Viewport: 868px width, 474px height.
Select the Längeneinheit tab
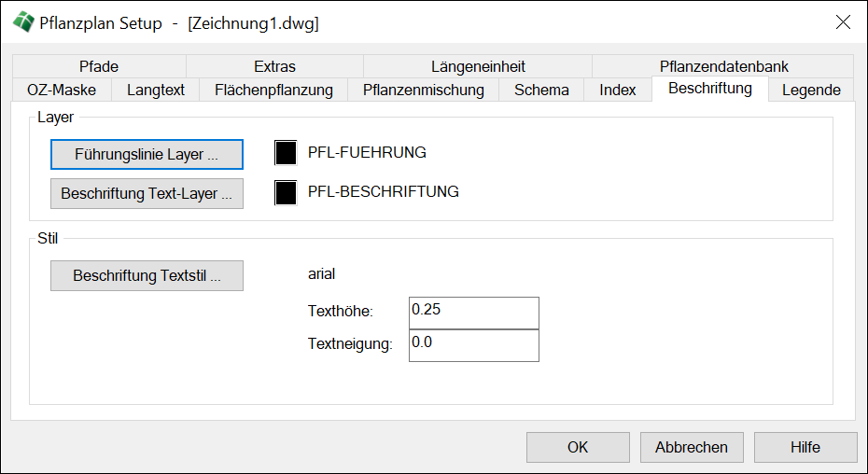tap(478, 66)
